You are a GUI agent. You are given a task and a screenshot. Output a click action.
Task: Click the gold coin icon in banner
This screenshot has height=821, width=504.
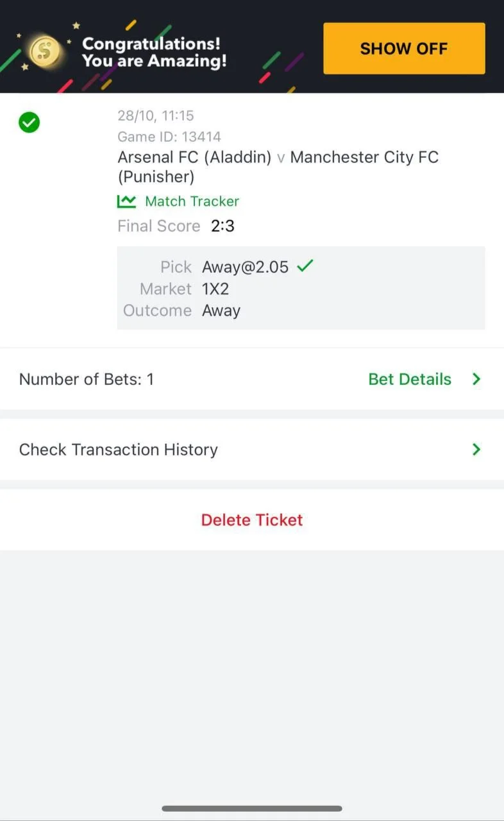(45, 49)
